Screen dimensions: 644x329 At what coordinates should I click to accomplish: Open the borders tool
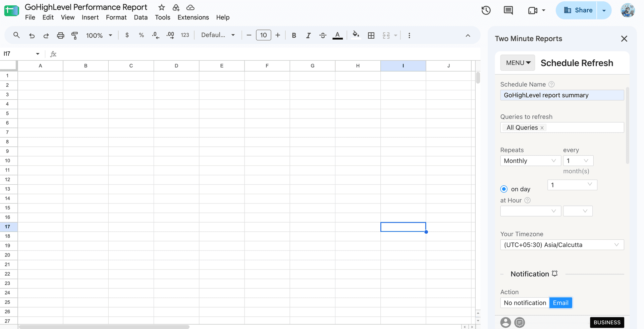371,35
